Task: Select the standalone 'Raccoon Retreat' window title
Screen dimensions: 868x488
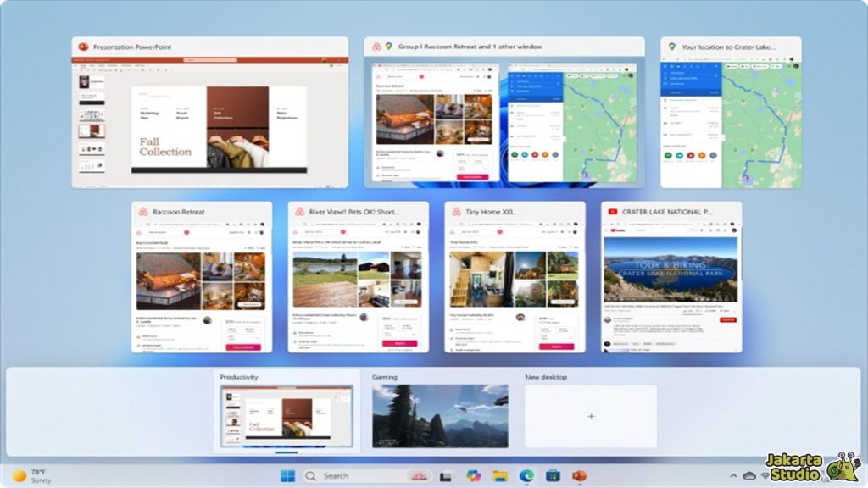Action: click(178, 212)
